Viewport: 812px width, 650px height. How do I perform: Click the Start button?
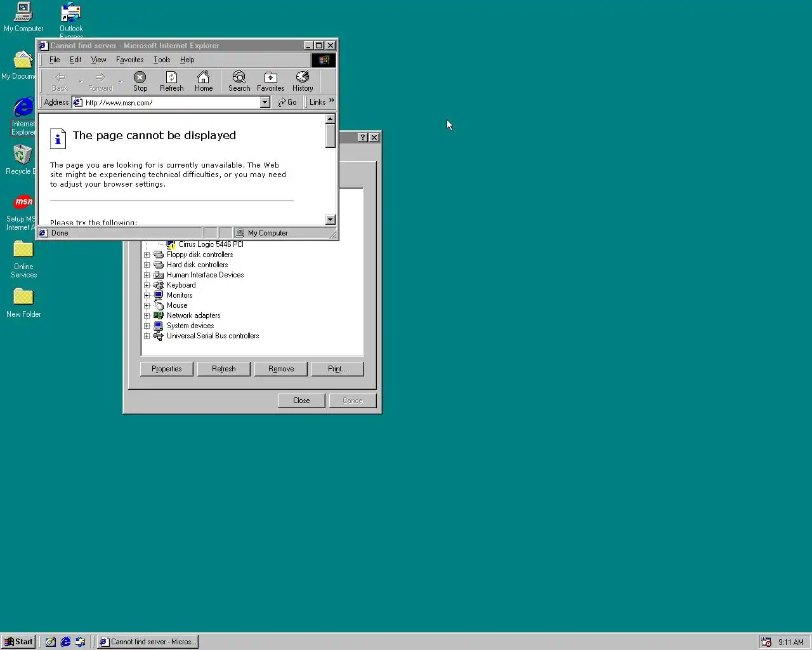click(x=18, y=642)
